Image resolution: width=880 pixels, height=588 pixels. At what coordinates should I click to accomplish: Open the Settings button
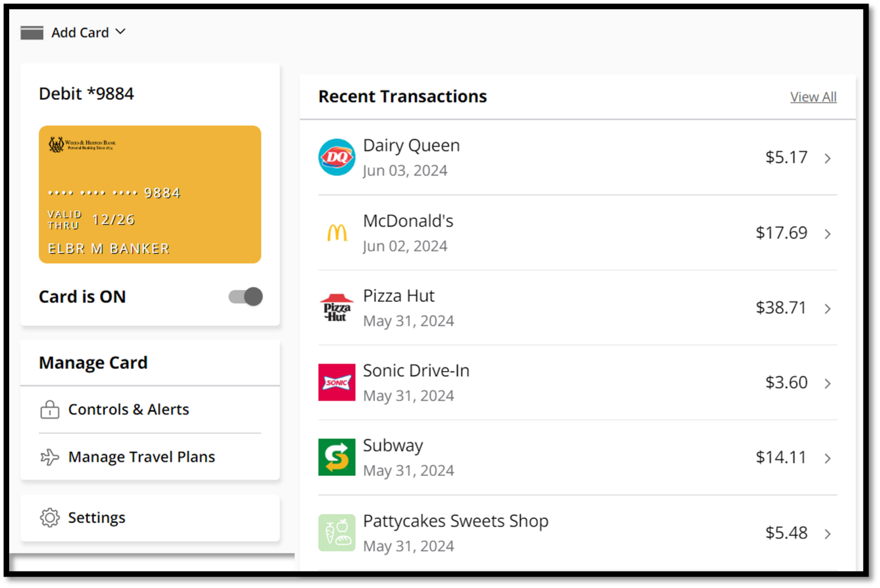pos(96,518)
